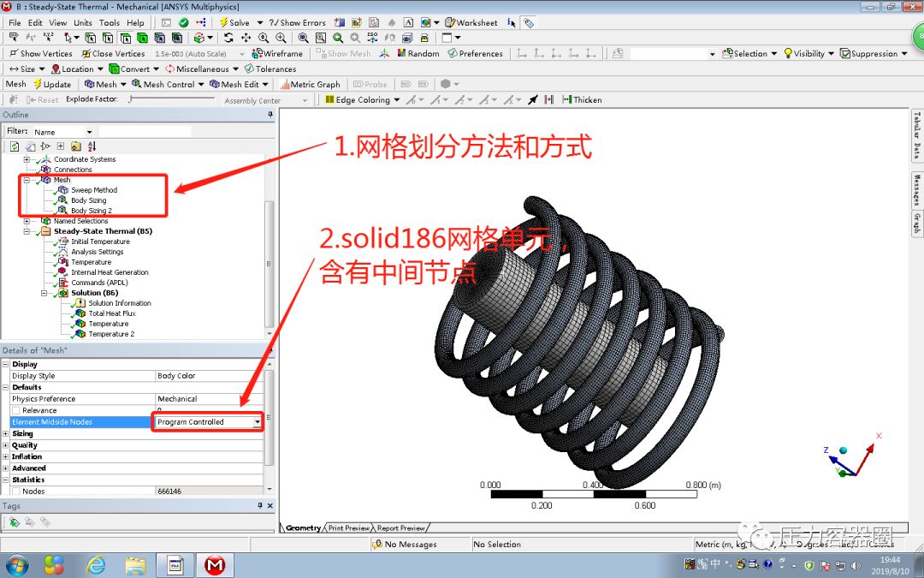This screenshot has width=924, height=578.
Task: Click the Show Errors question mark icon
Action: tap(273, 22)
